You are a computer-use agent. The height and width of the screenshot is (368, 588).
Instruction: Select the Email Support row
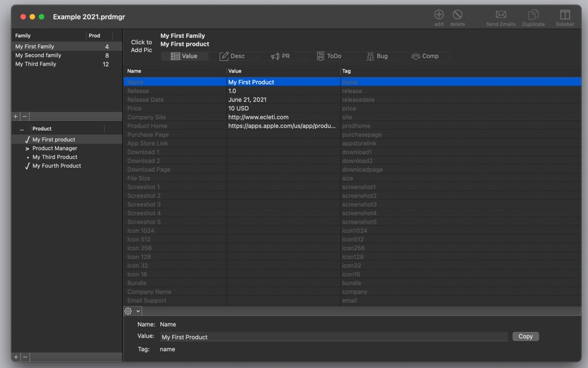coord(353,300)
